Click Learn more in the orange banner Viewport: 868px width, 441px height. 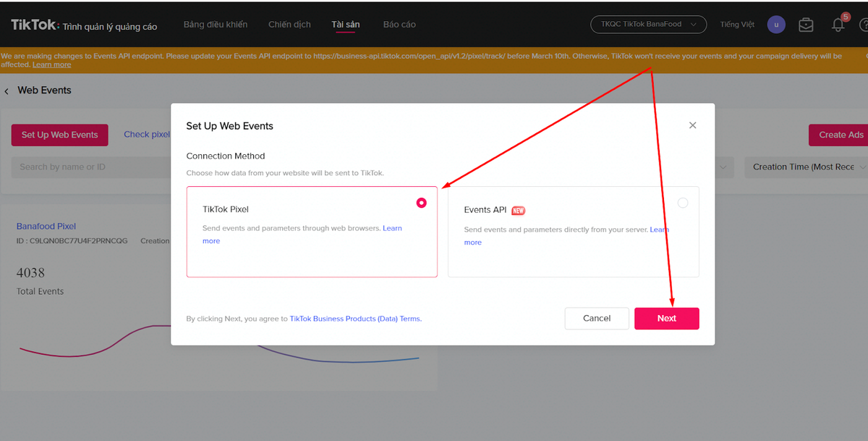tap(51, 64)
